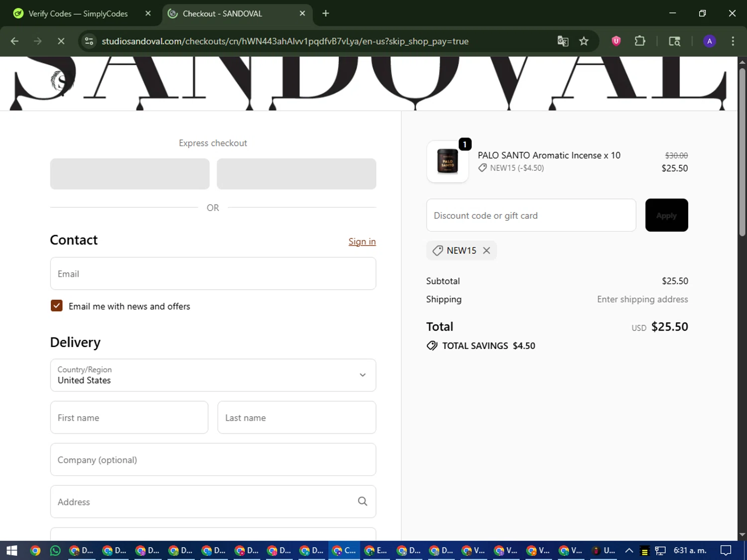Click the PALO SANTO product thumbnail
The image size is (747, 560).
(447, 162)
